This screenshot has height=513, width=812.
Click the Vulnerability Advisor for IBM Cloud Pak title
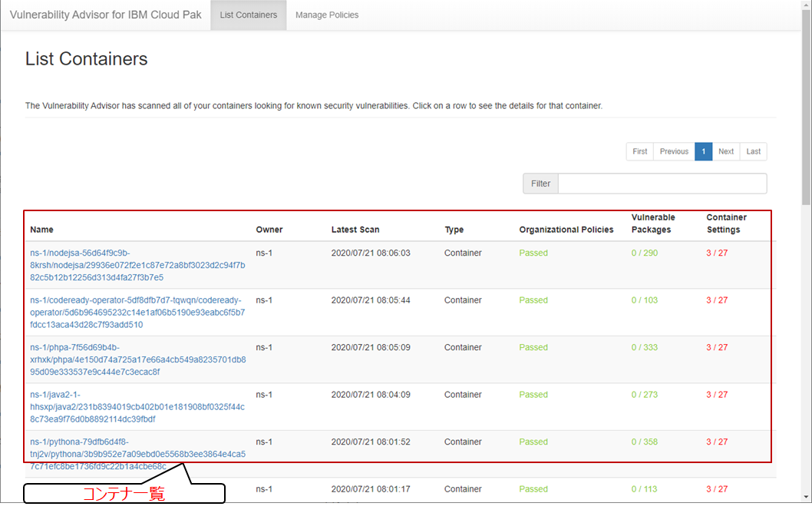[x=106, y=15]
